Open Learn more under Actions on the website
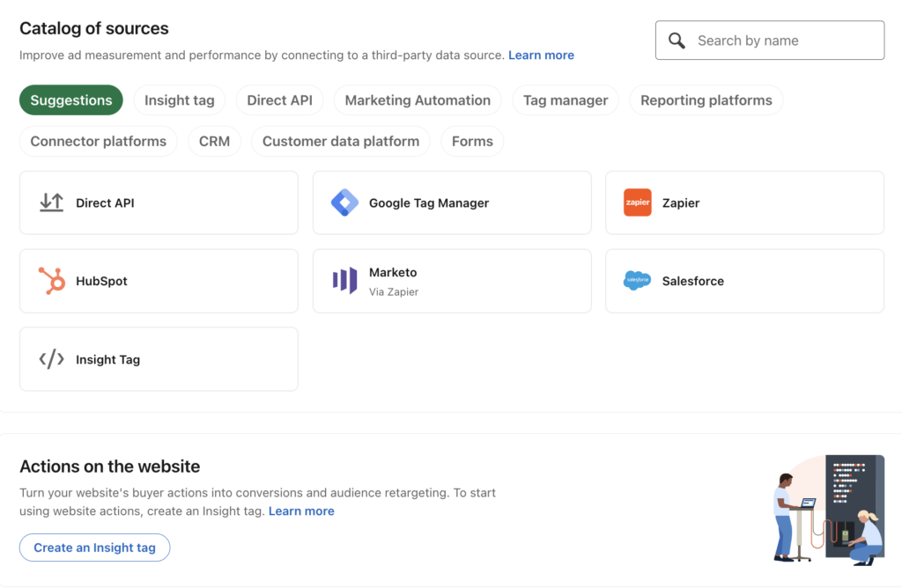The height and width of the screenshot is (588, 902). coord(301,511)
